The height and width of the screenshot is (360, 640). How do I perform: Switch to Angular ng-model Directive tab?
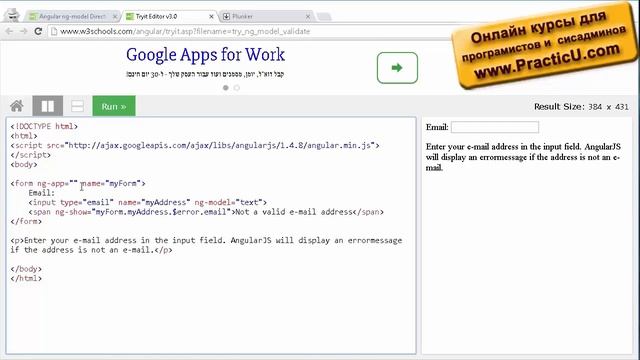pyautogui.click(x=72, y=16)
